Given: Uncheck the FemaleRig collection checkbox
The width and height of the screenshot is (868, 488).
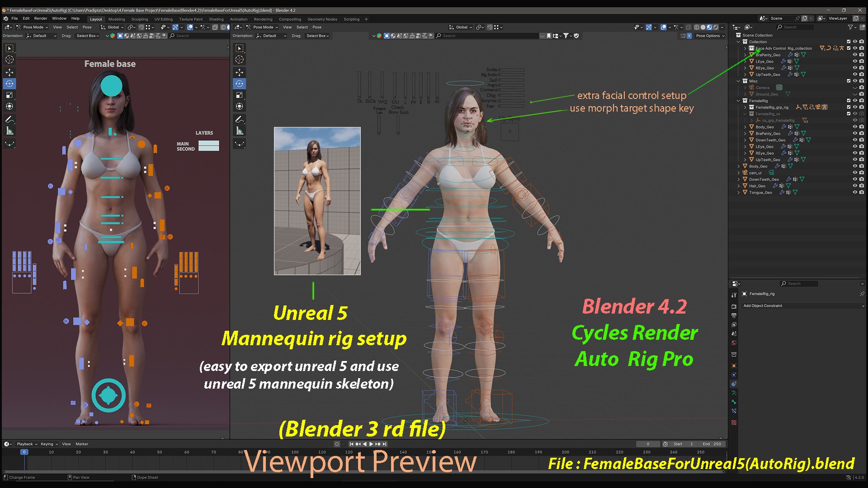Looking at the screenshot, I should tap(849, 101).
